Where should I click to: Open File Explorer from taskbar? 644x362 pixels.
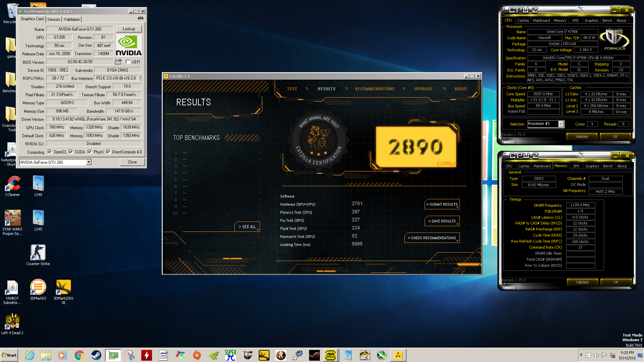click(46, 355)
